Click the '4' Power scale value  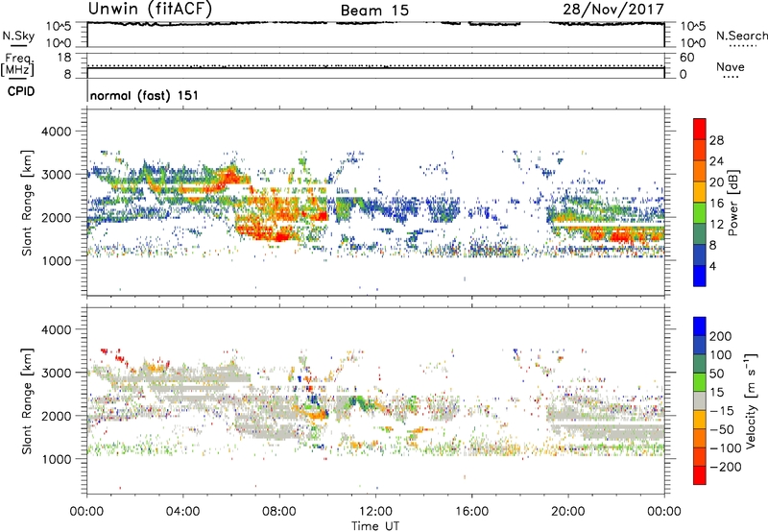(x=712, y=266)
